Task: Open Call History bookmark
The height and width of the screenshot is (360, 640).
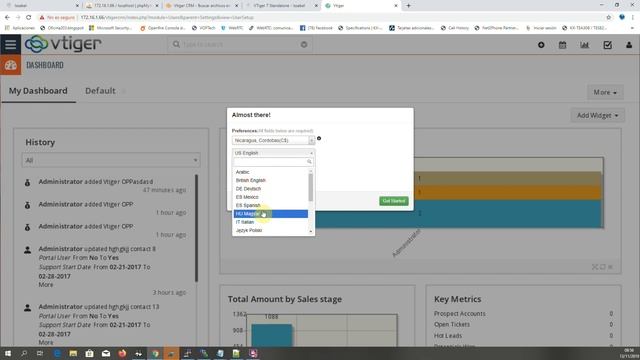Action: click(456, 28)
